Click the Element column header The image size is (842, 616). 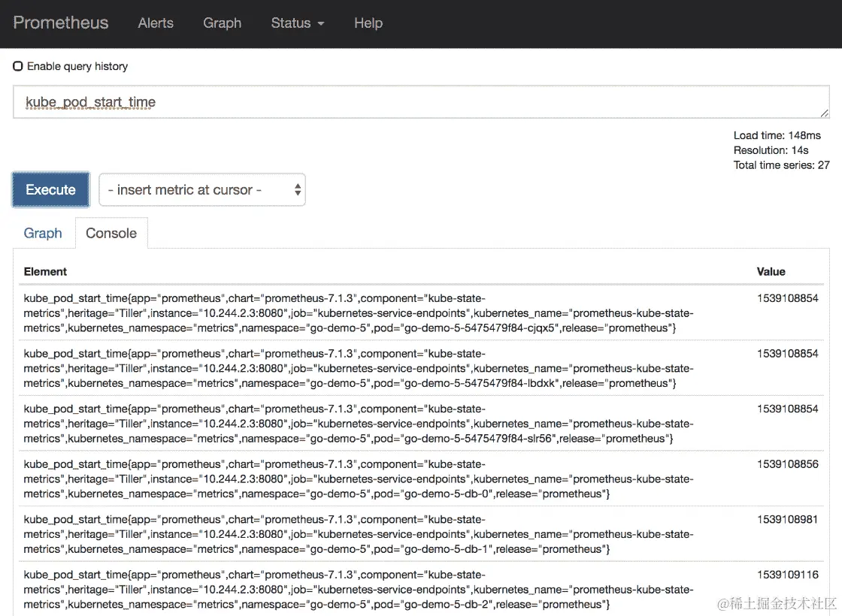[45, 271]
